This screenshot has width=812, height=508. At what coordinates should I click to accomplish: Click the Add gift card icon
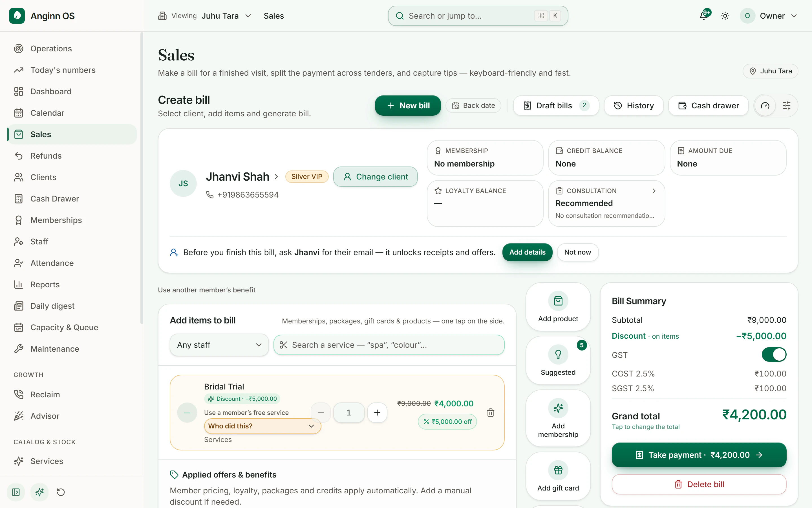[558, 470]
